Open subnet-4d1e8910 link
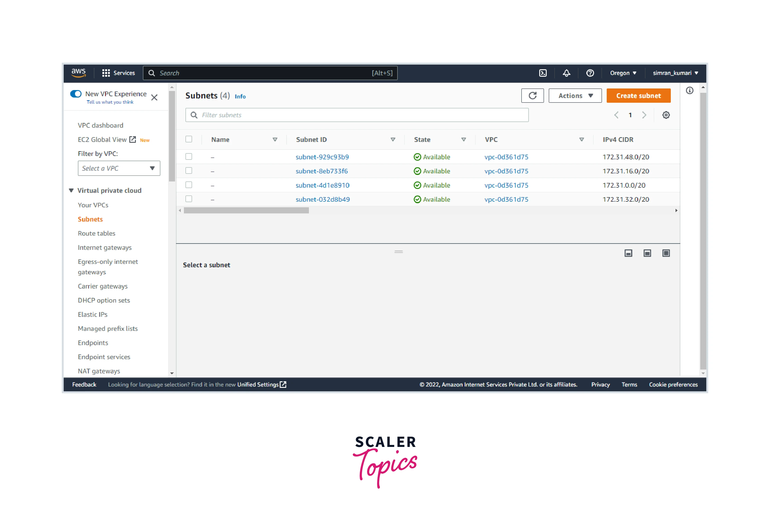This screenshot has width=770, height=532. pos(322,185)
